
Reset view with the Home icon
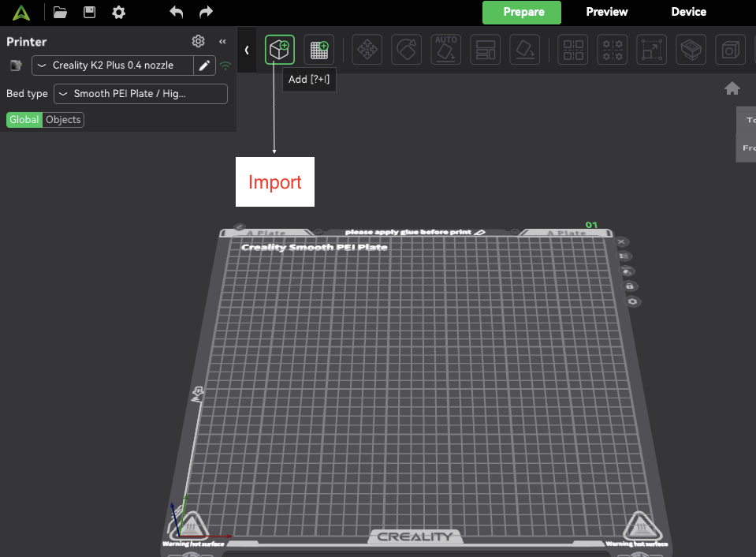[x=732, y=88]
